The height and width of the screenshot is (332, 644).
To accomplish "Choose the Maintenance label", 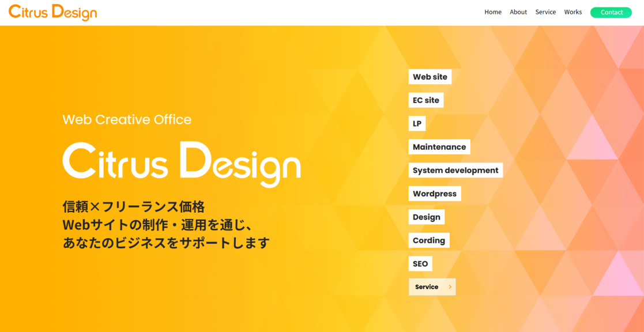I will coord(439,147).
